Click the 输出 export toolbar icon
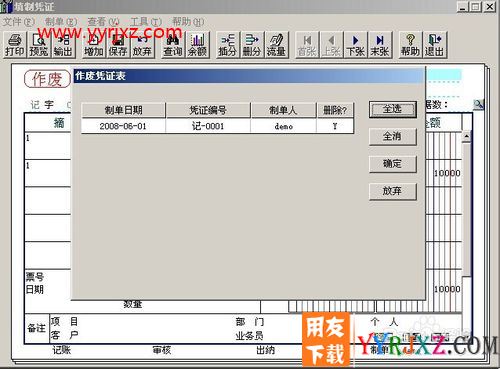This screenshot has height=369, width=500. pyautogui.click(x=63, y=45)
